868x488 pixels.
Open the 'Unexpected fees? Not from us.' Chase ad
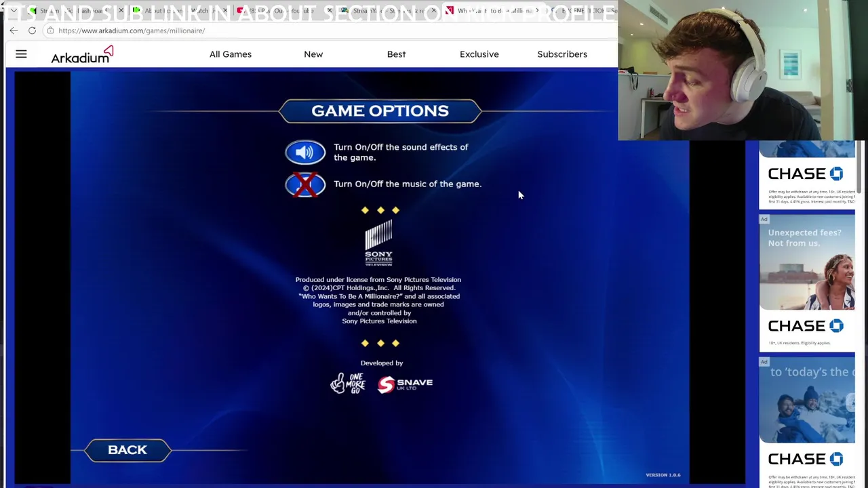807,283
